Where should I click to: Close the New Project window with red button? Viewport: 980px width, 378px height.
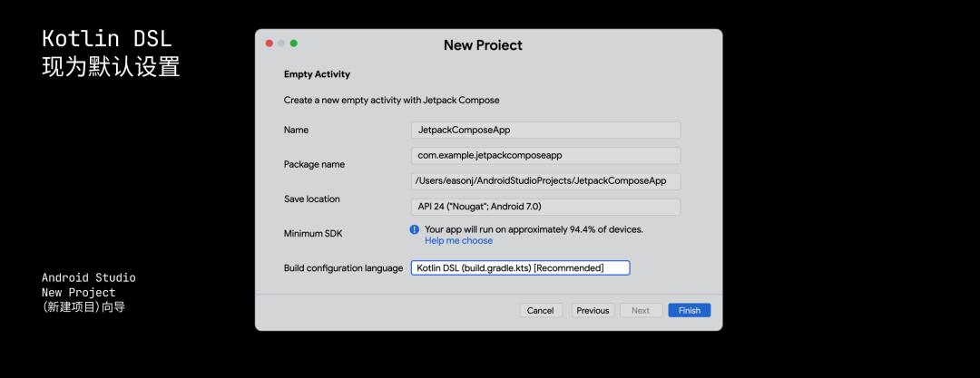269,44
